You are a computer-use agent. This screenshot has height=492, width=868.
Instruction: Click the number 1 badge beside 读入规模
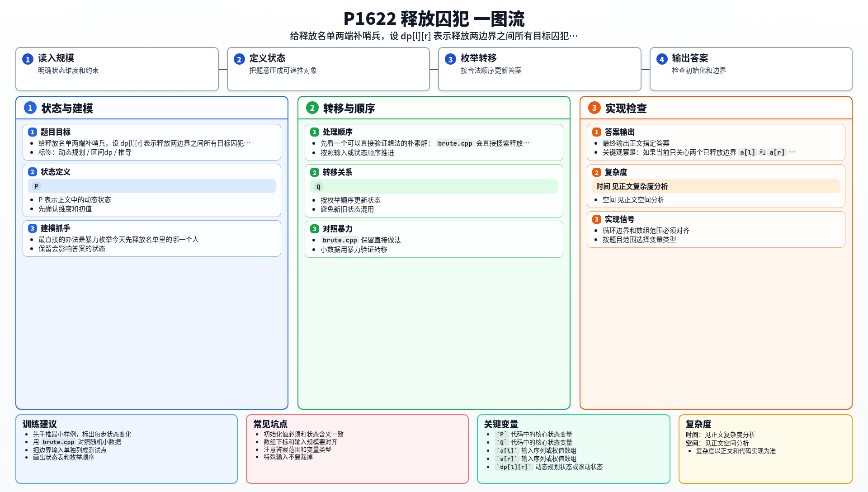(28, 59)
